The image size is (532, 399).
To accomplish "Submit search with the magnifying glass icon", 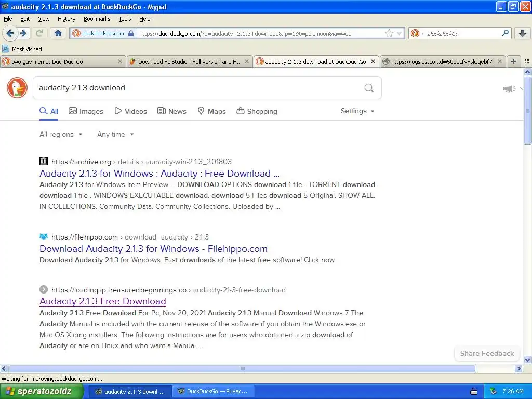I will pos(369,88).
